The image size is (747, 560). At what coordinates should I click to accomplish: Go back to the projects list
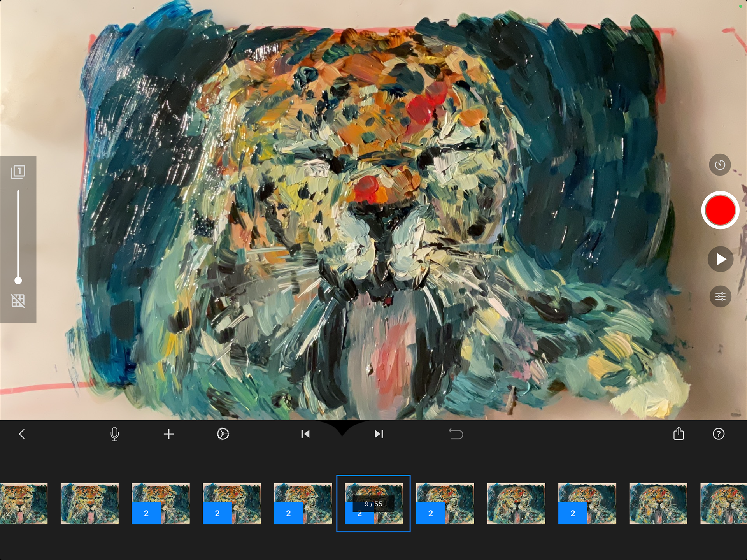click(x=22, y=434)
